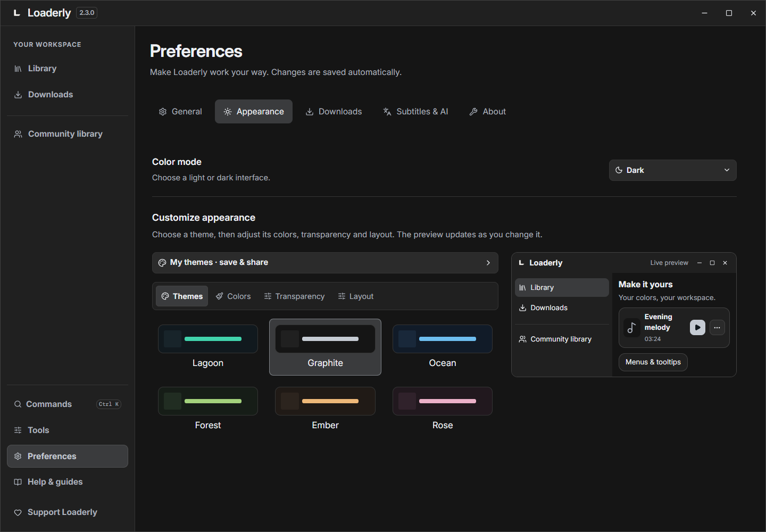Select the Themes sub-tab

tap(182, 296)
